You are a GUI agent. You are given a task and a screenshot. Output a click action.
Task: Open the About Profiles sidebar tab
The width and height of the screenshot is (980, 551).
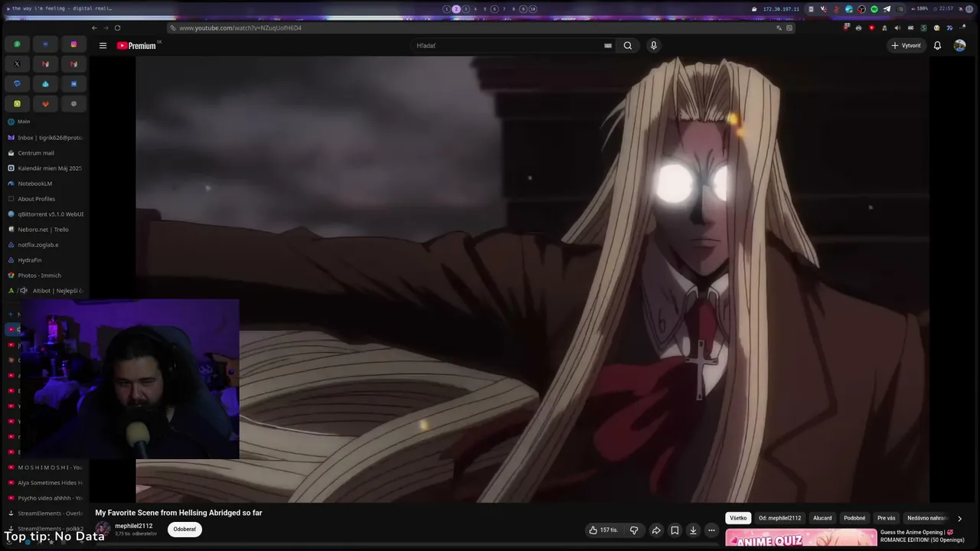(x=46, y=199)
